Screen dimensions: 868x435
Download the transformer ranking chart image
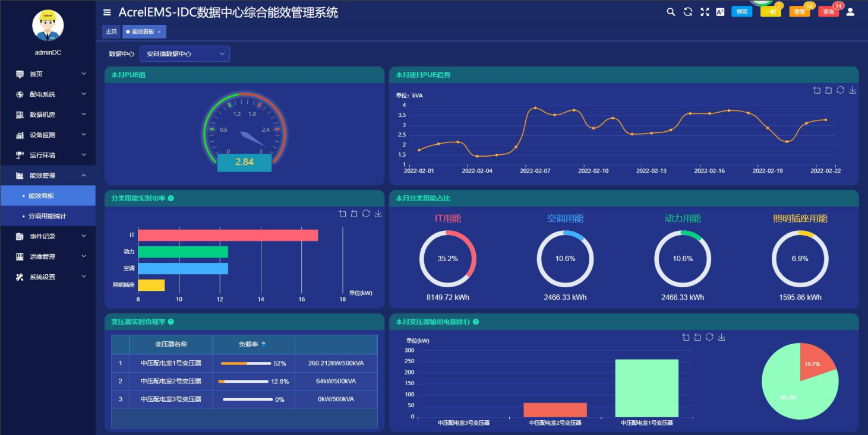[722, 337]
